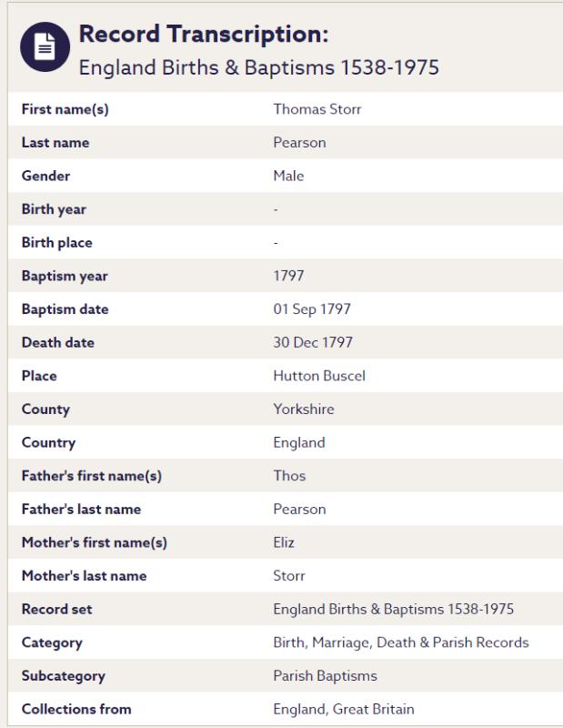
Task: Click the Country value England
Action: point(298,443)
